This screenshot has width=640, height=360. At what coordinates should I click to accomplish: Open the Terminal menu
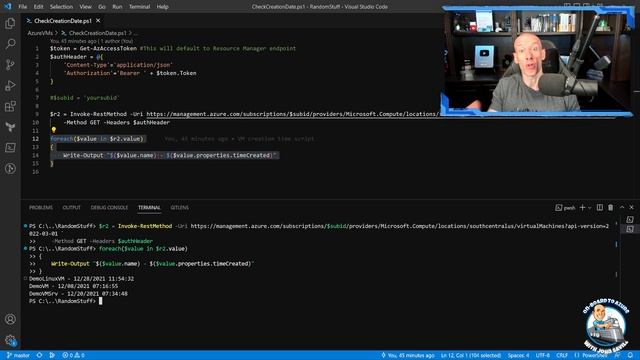(x=140, y=7)
